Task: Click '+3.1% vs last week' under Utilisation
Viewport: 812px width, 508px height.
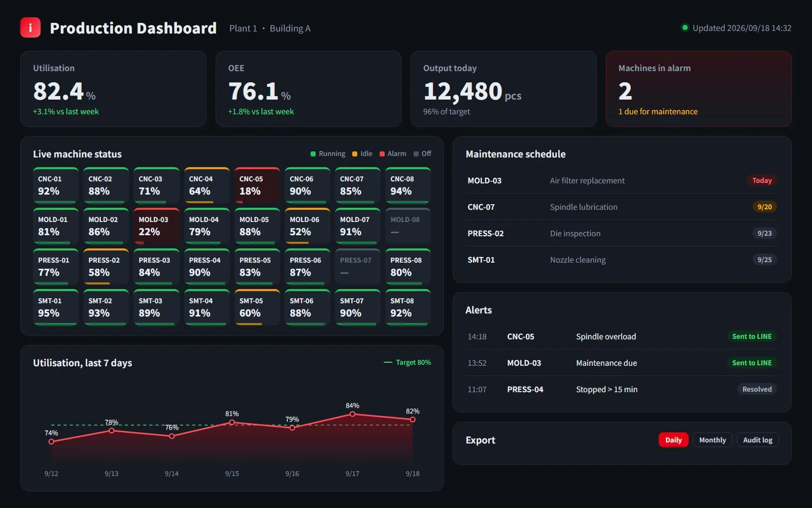Action: coord(66,111)
